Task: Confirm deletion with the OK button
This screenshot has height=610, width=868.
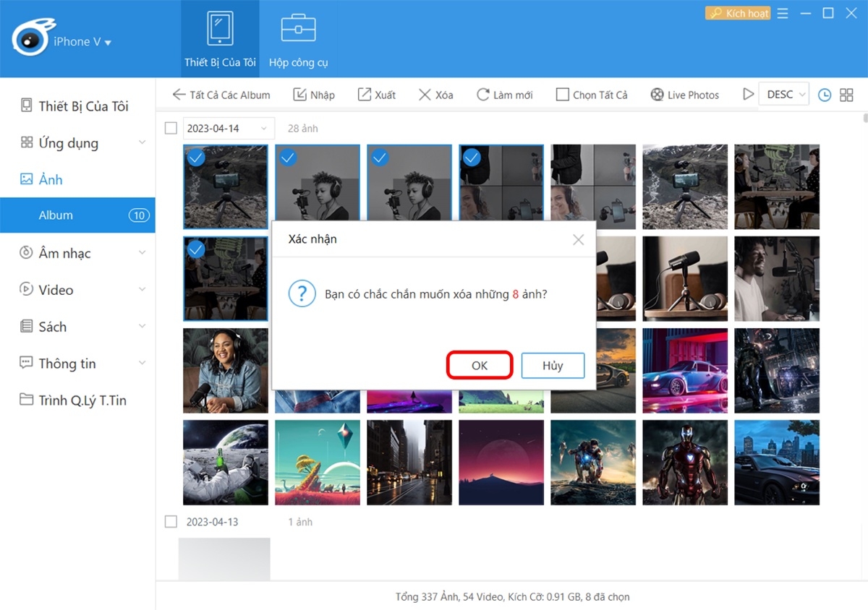Action: click(x=480, y=366)
